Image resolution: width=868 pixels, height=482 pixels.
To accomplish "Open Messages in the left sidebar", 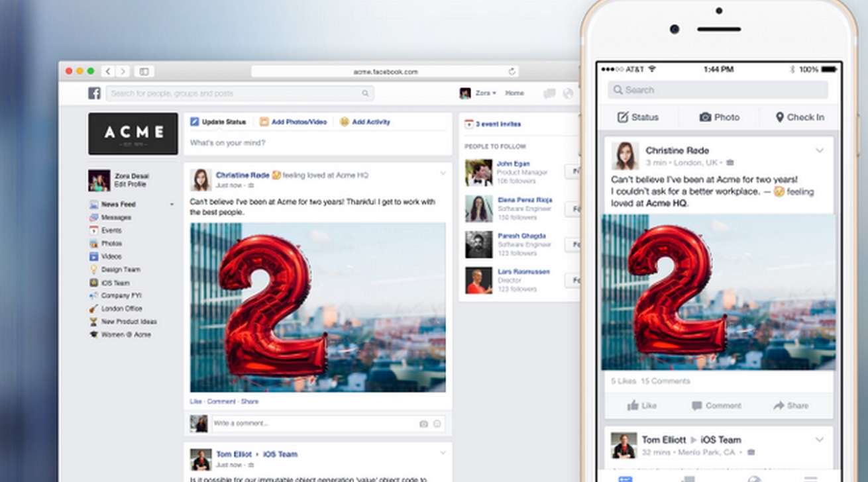I will point(116,217).
